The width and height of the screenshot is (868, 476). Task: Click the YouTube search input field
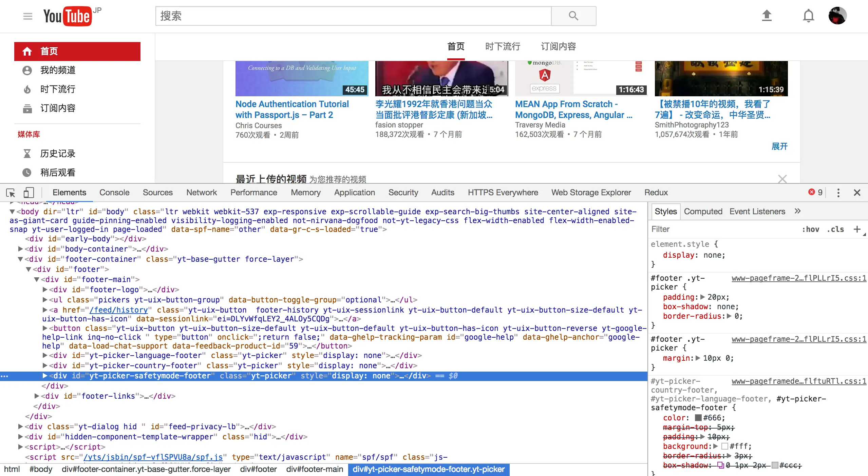(353, 16)
